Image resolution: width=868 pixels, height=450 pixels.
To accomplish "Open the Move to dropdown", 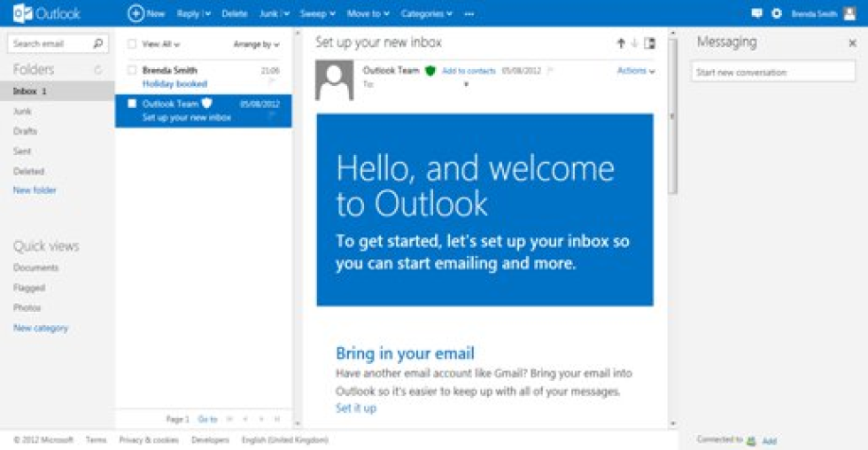I will tap(368, 14).
